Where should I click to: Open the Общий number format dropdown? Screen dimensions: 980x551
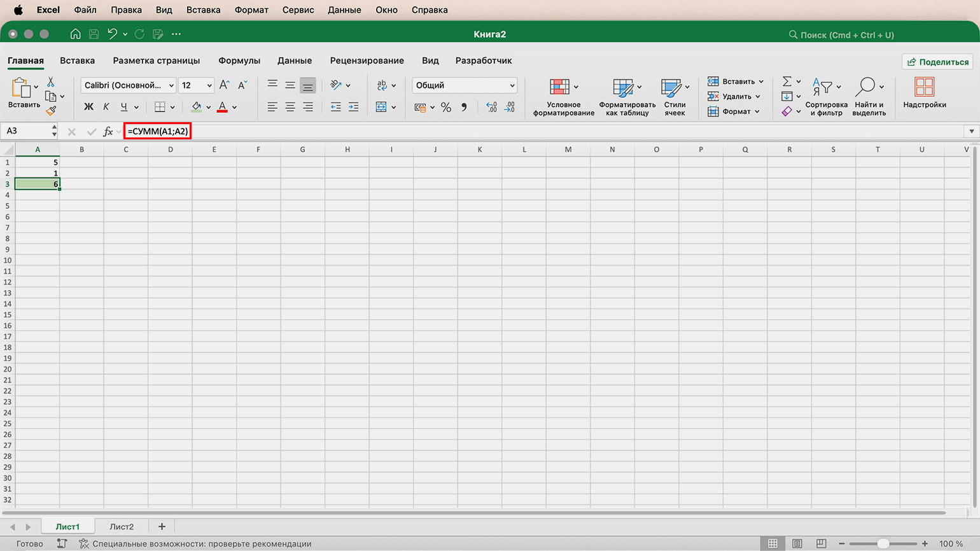pos(465,85)
